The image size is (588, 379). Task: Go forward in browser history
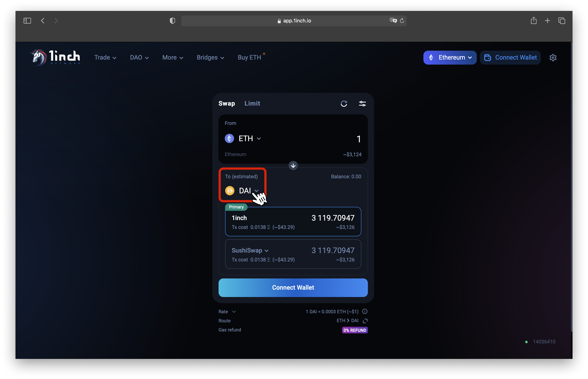click(x=56, y=21)
